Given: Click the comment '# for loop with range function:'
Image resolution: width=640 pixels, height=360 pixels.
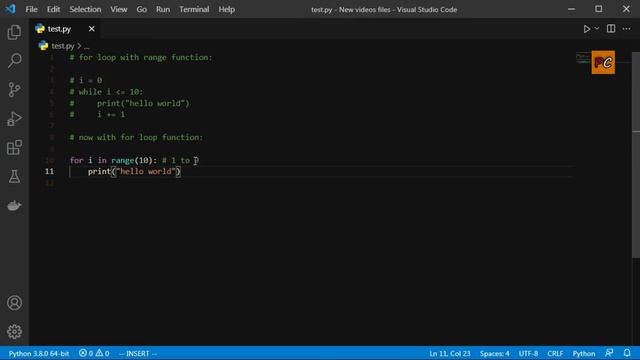Looking at the screenshot, I should [x=141, y=58].
